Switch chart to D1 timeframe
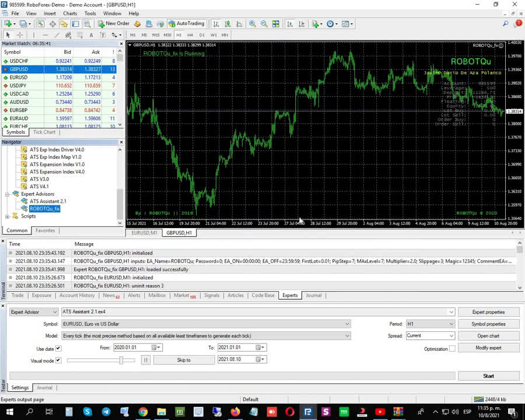 pyautogui.click(x=202, y=35)
